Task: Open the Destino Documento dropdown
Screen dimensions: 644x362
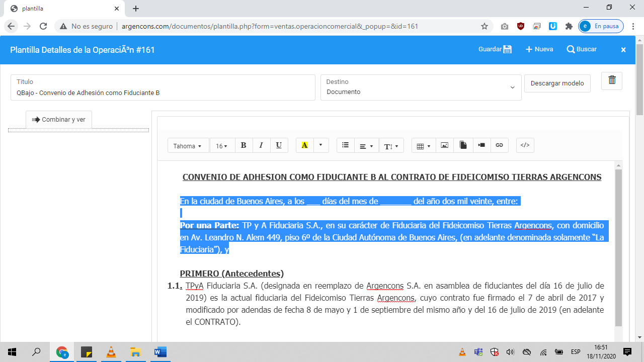Action: (x=420, y=87)
